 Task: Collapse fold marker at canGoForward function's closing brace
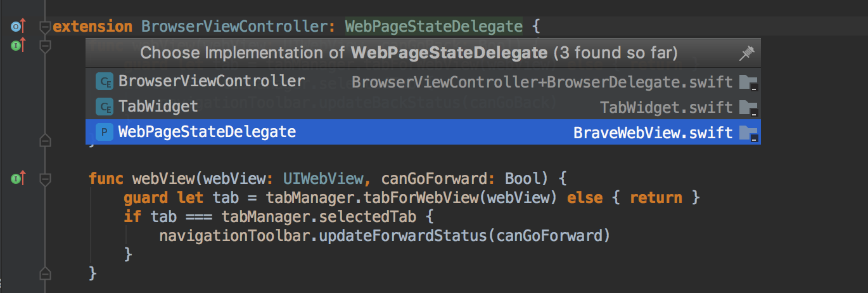44,273
